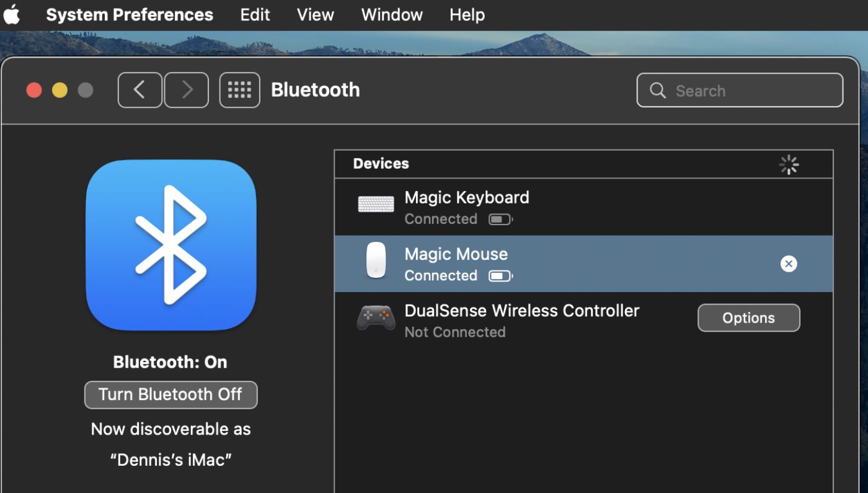Turn Bluetooth Off
The height and width of the screenshot is (493, 868).
point(170,395)
